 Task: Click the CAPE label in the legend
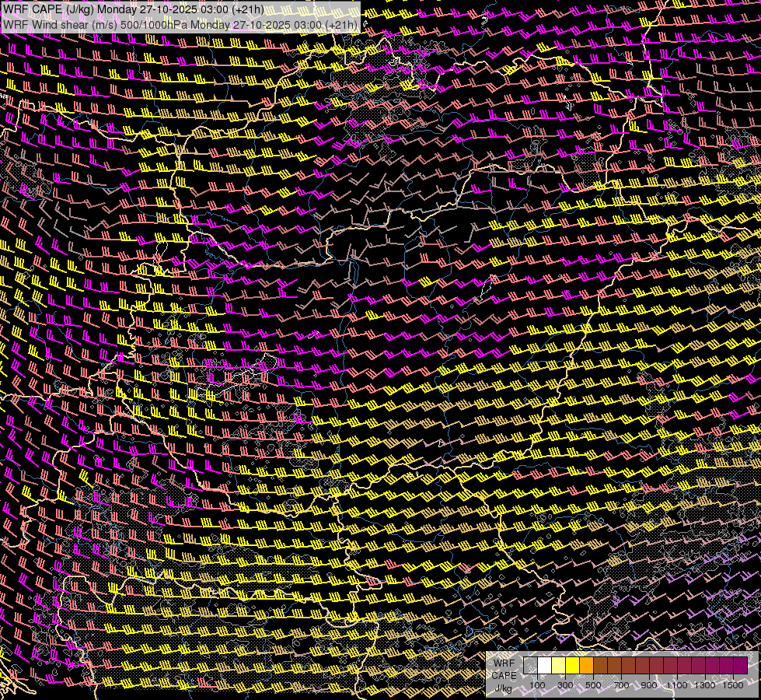pos(504,676)
